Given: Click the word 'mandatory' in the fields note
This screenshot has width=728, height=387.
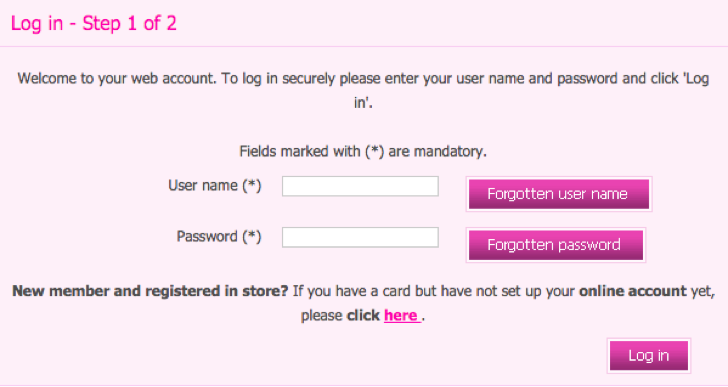Looking at the screenshot, I should click(x=448, y=151).
